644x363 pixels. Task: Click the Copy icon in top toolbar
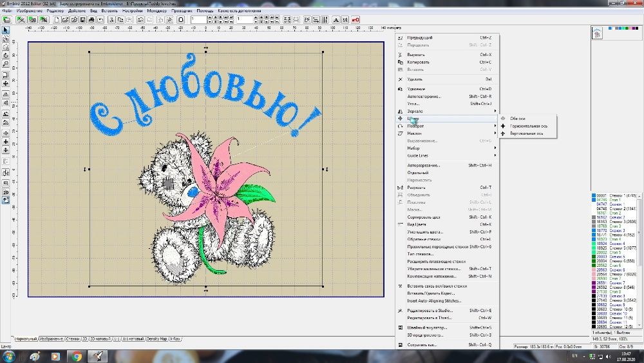coord(120,19)
